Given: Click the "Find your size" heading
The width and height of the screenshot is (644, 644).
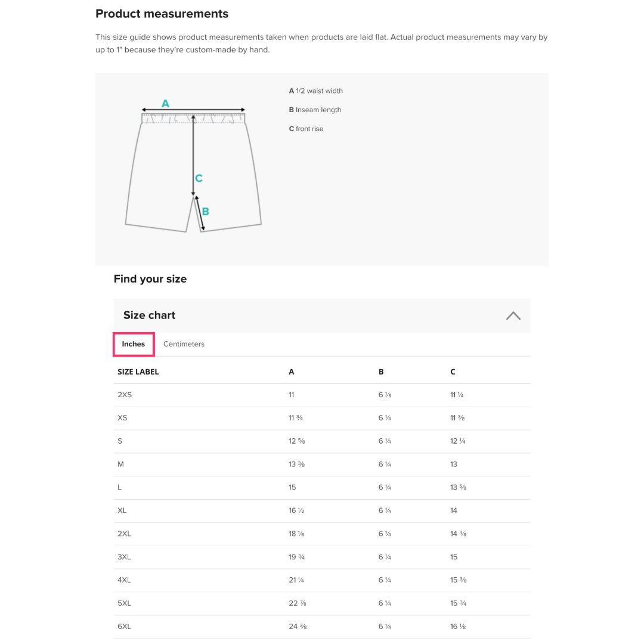Looking at the screenshot, I should point(150,279).
